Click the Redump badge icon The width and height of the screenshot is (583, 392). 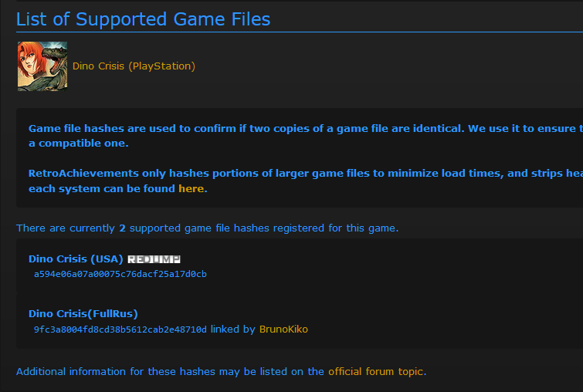coord(154,259)
